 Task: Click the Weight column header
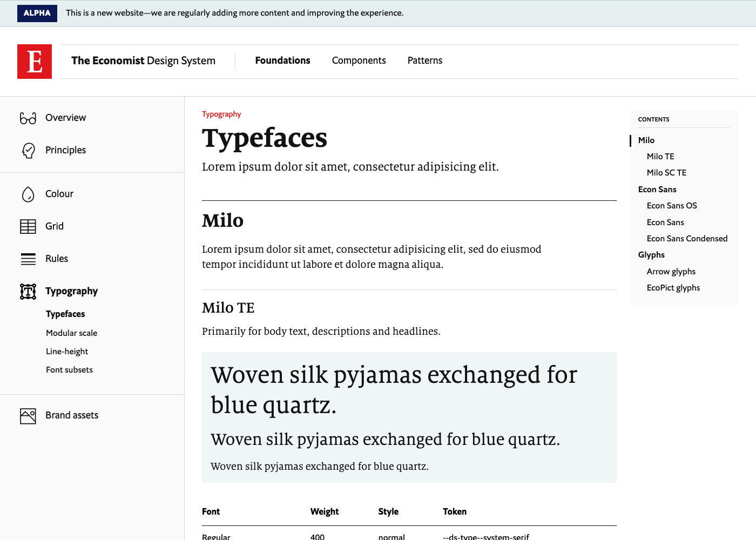pos(325,511)
